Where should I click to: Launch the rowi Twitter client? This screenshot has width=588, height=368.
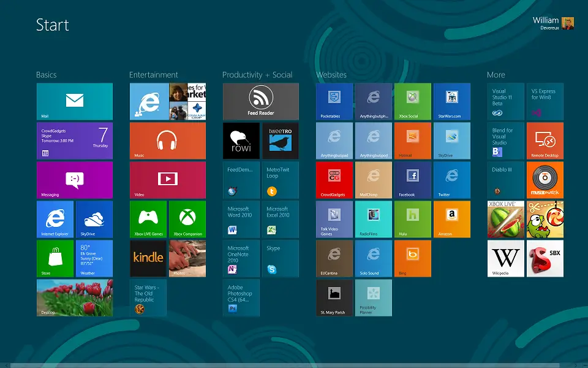click(241, 141)
